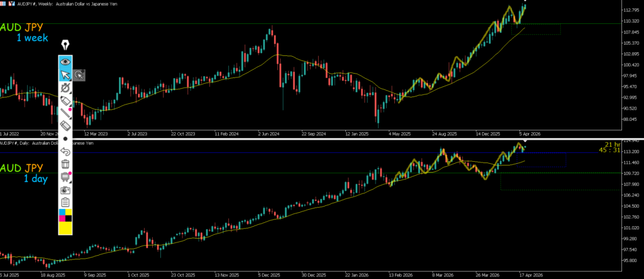Choose the diagonal line drawing tool
644x279 pixels.
(65, 113)
